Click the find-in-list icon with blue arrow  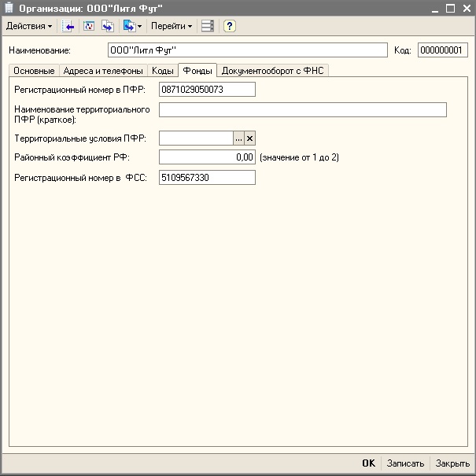(68, 26)
